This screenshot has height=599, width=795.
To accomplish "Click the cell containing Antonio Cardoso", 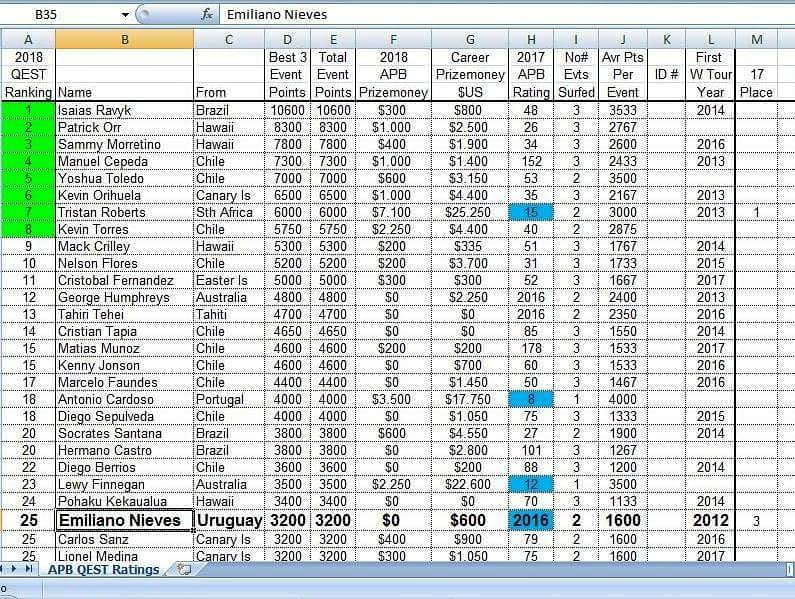I will pyautogui.click(x=124, y=399).
